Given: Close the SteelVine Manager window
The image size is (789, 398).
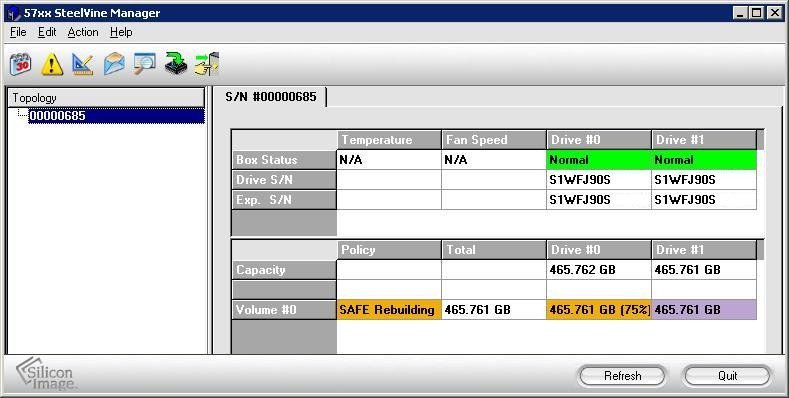Looking at the screenshot, I should [x=774, y=13].
